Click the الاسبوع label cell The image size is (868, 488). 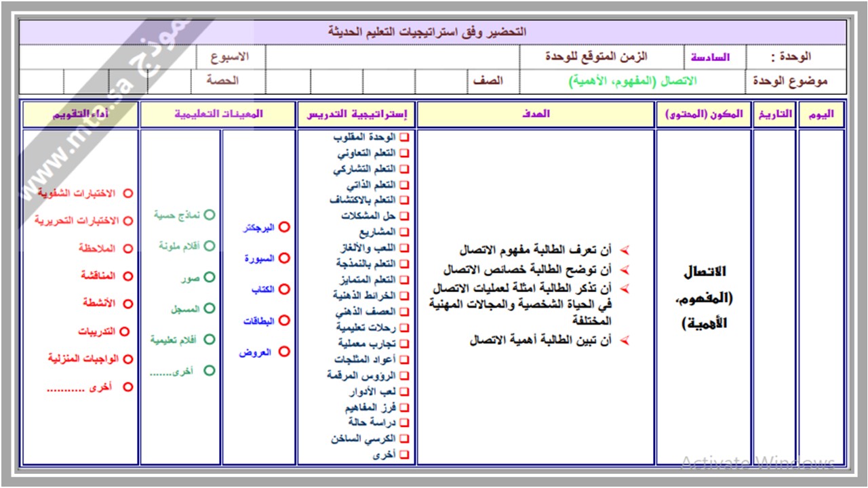coord(231,57)
